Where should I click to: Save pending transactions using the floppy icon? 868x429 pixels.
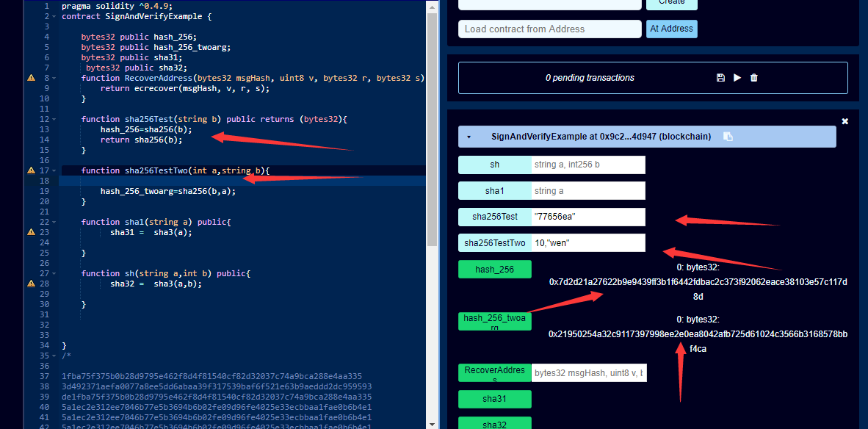(x=720, y=77)
